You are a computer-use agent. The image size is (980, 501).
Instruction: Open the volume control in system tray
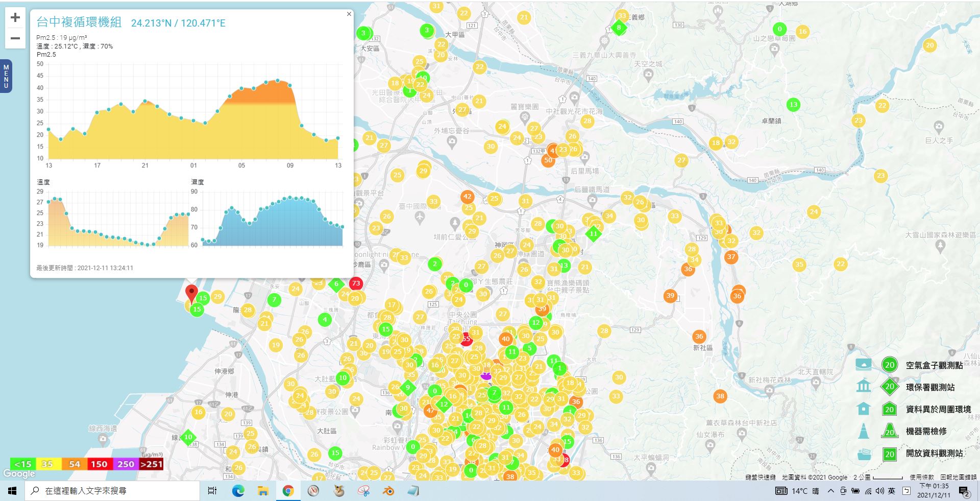coord(879,491)
